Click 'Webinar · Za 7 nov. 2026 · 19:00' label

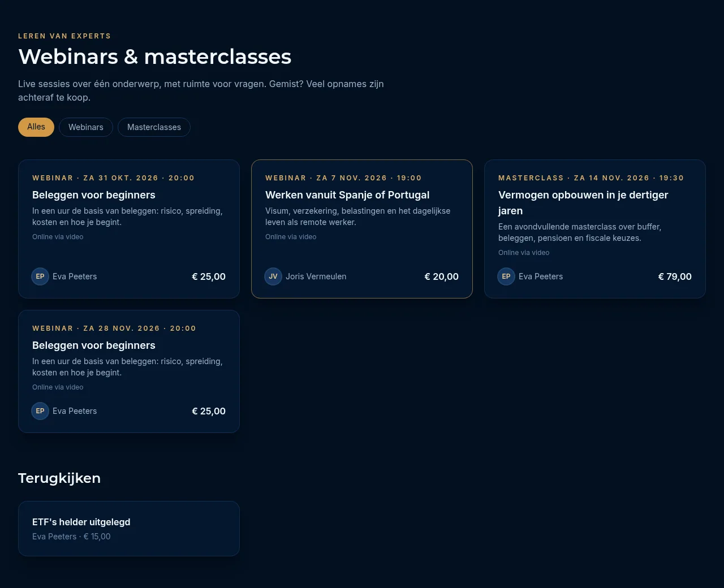[343, 178]
